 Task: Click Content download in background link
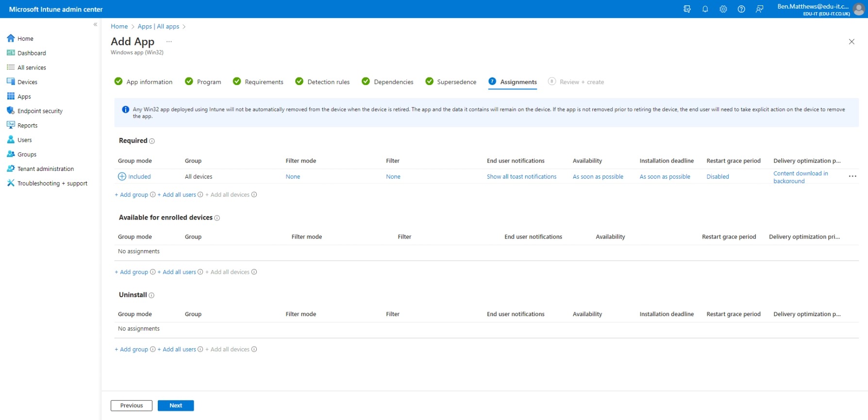point(801,177)
